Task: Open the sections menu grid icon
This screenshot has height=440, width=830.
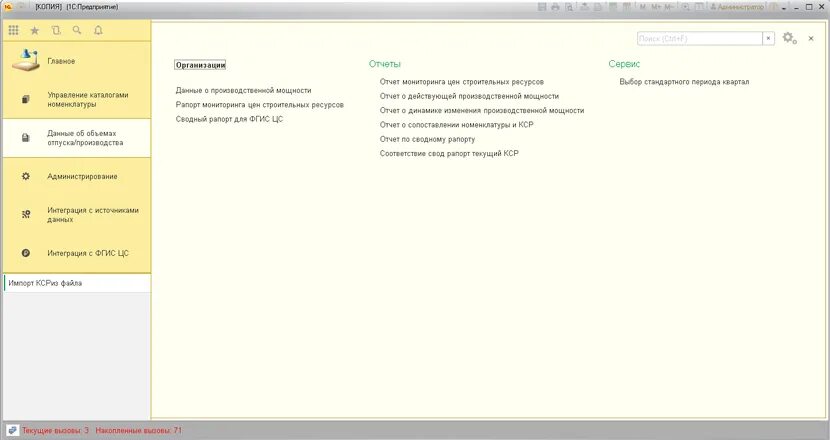Action: [x=14, y=31]
